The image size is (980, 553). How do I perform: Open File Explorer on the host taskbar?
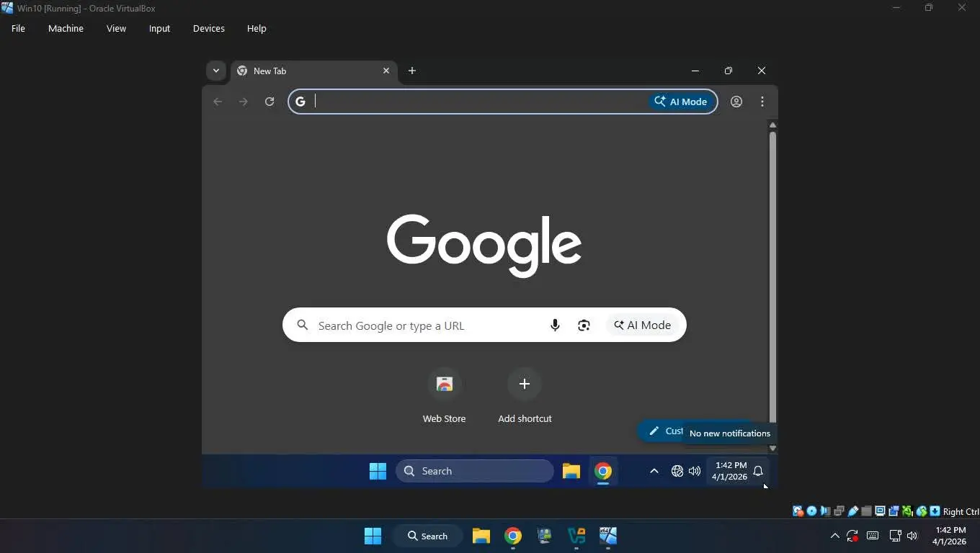pyautogui.click(x=481, y=536)
